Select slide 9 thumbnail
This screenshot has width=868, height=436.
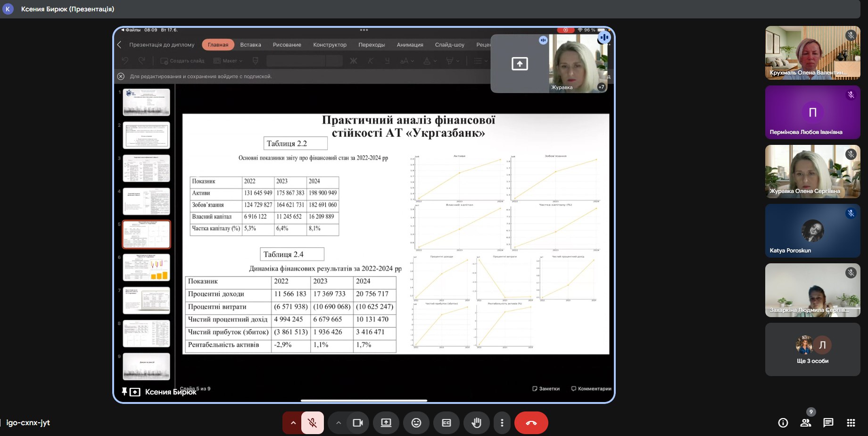tap(146, 366)
